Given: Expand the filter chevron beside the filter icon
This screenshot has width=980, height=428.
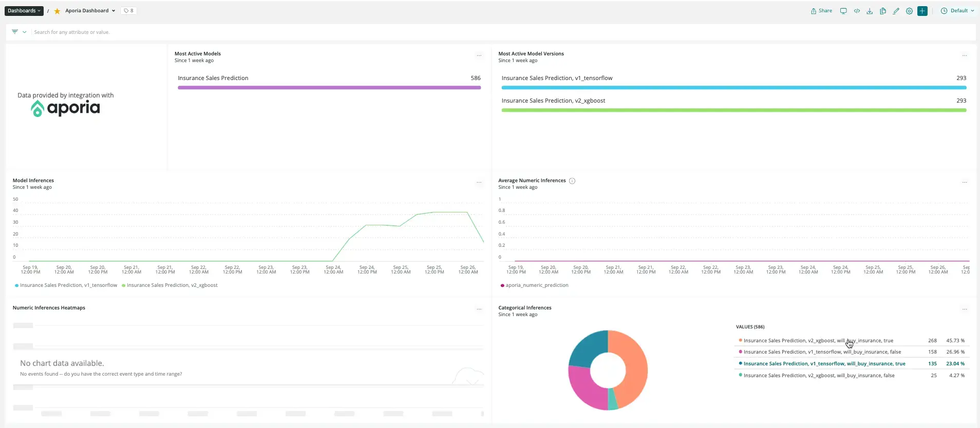Looking at the screenshot, I should pyautogui.click(x=24, y=32).
